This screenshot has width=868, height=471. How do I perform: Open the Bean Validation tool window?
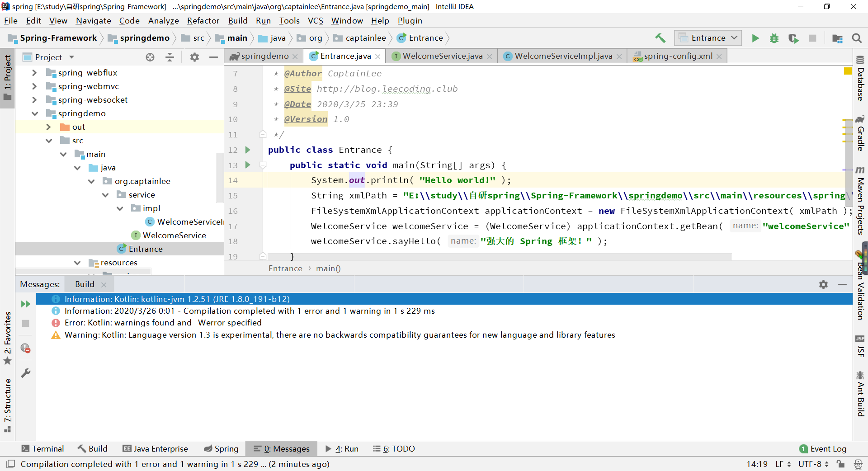coord(860,286)
